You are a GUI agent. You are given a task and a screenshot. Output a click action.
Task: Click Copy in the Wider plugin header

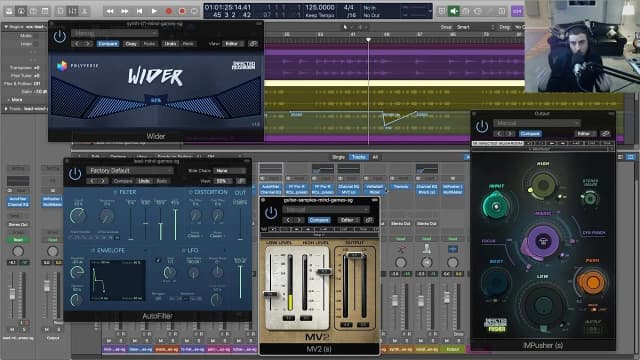pos(131,44)
